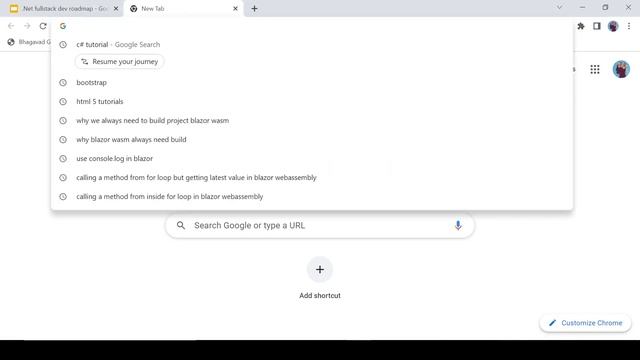Open Google account avatar on page
Screen dimensions: 640x360
(x=621, y=69)
